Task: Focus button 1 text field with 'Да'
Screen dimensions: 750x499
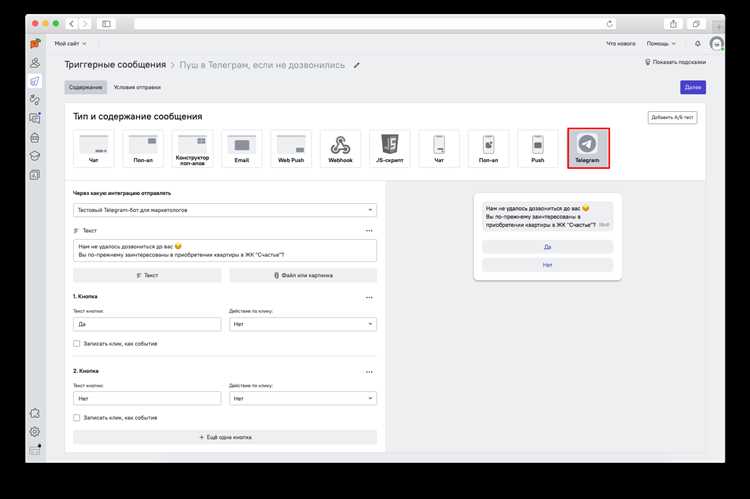Action: click(147, 324)
